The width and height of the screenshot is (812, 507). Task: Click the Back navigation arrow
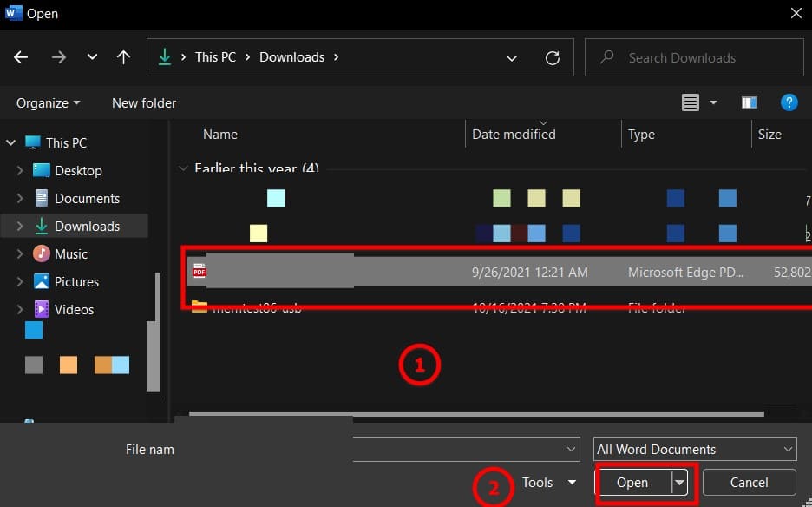click(21, 57)
